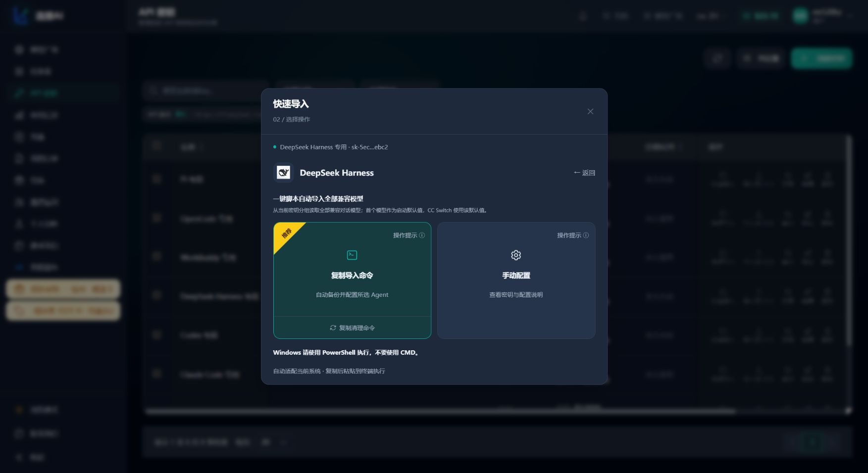Click the DeepSeek Harness whale logo icon
The image size is (868, 473).
tap(283, 173)
